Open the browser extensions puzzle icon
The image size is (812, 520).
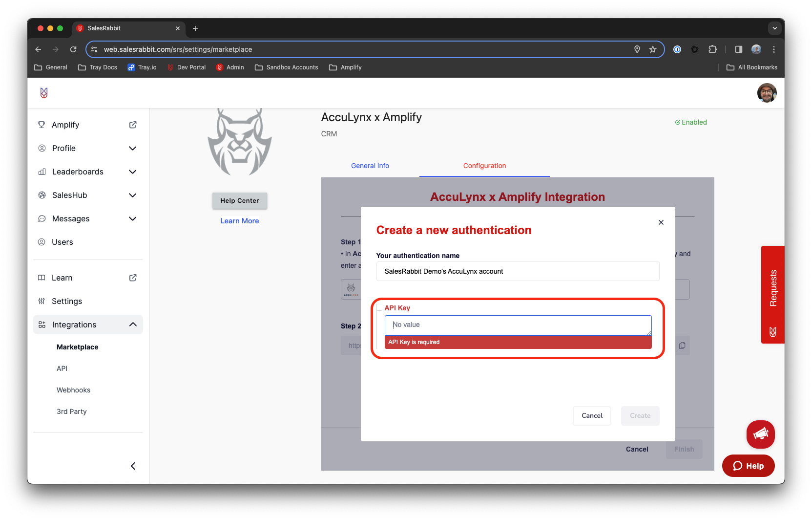click(x=712, y=49)
